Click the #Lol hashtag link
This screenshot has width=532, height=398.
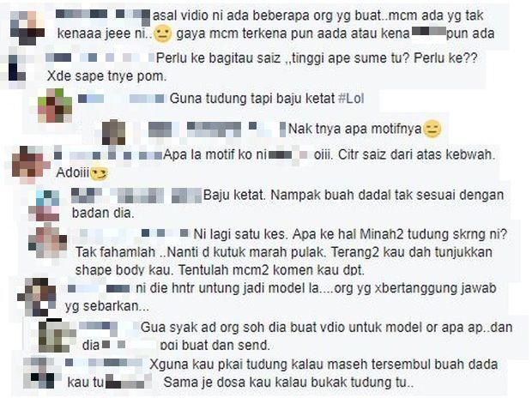pos(351,99)
